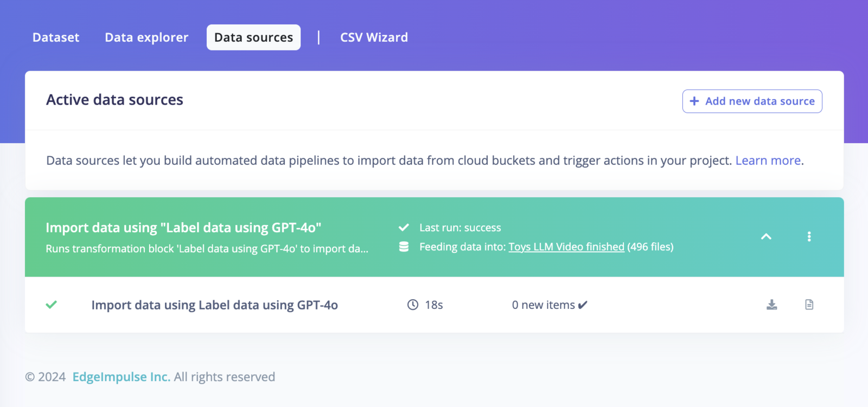Click the green checkmark in the import row
The image size is (868, 407).
(52, 305)
